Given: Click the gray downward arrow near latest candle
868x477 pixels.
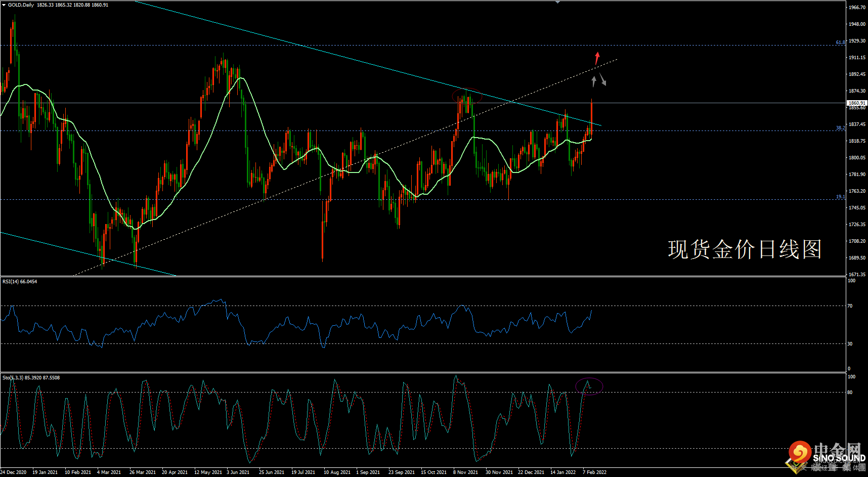Looking at the screenshot, I should coord(602,79).
